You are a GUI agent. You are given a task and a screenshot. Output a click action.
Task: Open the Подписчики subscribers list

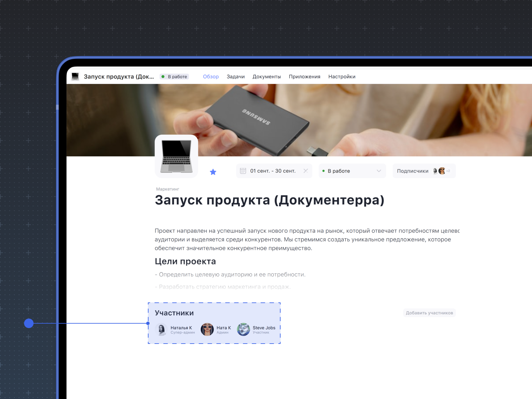click(x=413, y=171)
